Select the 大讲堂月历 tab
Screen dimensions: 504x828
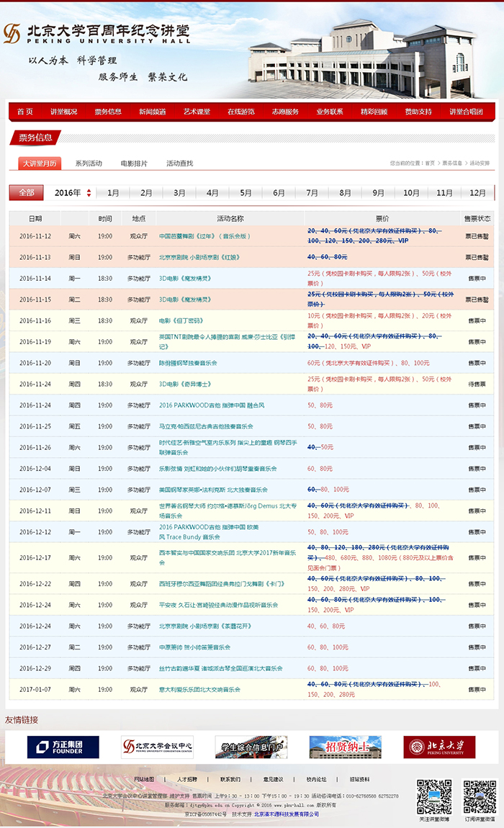[40, 163]
